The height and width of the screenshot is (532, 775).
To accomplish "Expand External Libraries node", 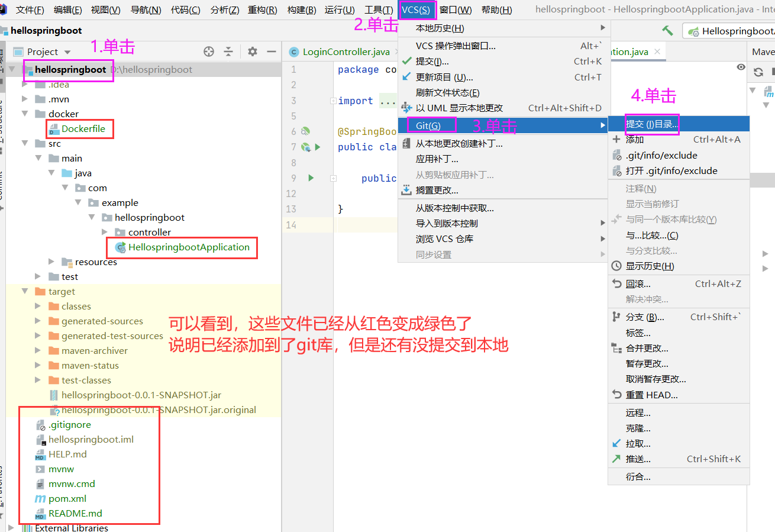I will click(x=12, y=528).
